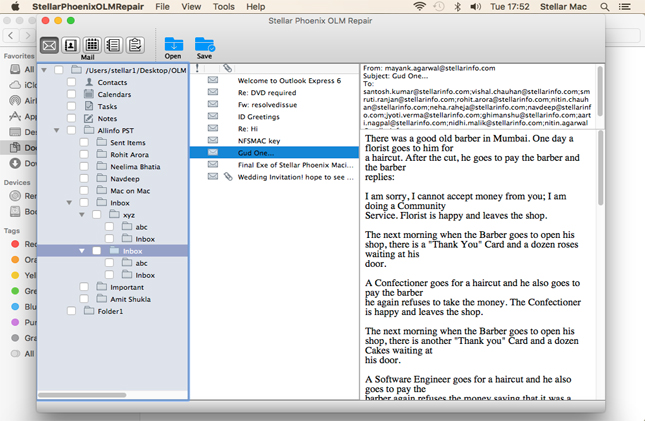Viewport: 645px width, 421px height.
Task: Select the 'NFSMAC key' email
Action: pos(258,141)
